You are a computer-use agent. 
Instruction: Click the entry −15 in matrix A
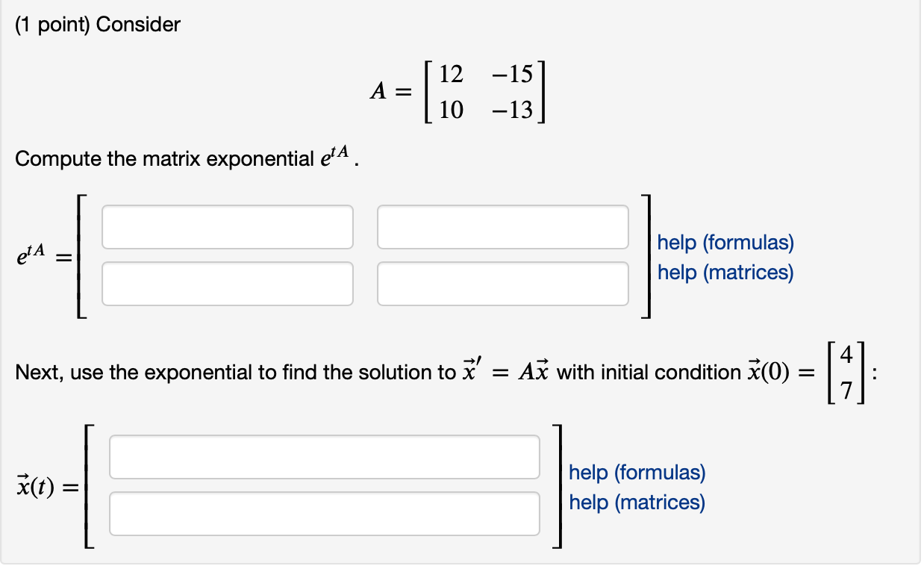pos(513,75)
